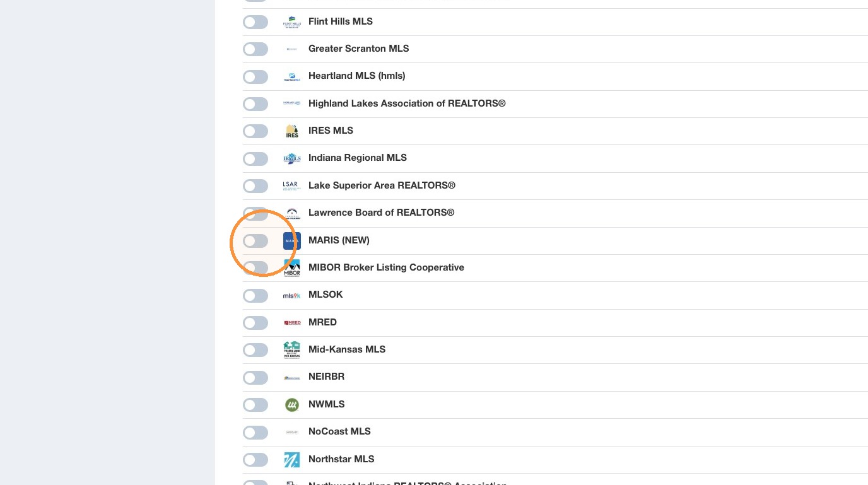Click the IRES MLS tree logo
Image resolution: width=868 pixels, height=485 pixels.
[x=292, y=131]
